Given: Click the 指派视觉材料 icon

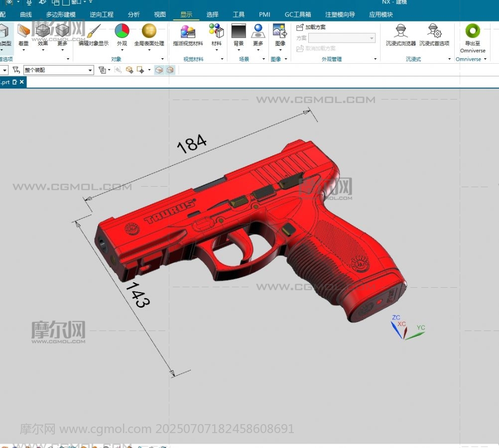Looking at the screenshot, I should click(x=188, y=31).
